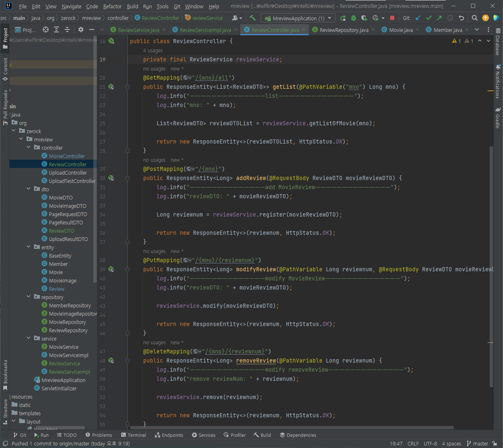Collapse the controller folder
Viewport: 503px width, 448px height.
29,147
